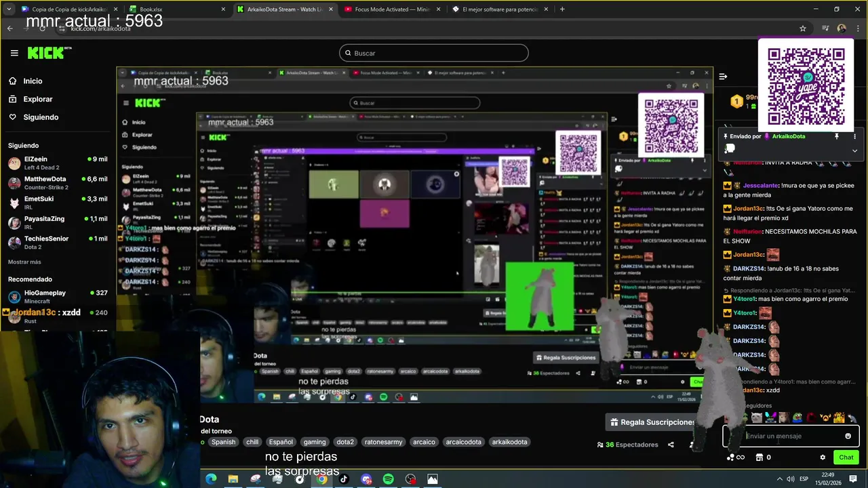Screen dimensions: 868x488
Task: Open chat settings gear
Action: (x=823, y=457)
